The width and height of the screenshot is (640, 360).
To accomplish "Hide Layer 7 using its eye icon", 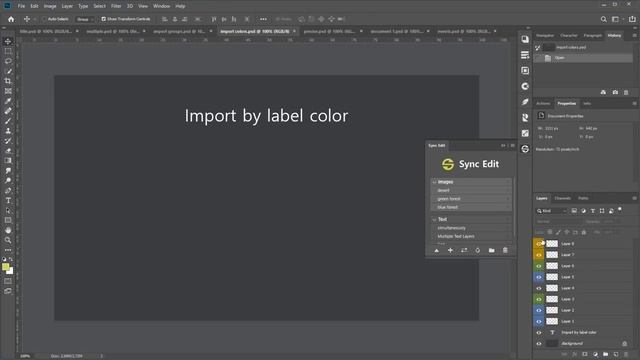I will click(x=539, y=255).
